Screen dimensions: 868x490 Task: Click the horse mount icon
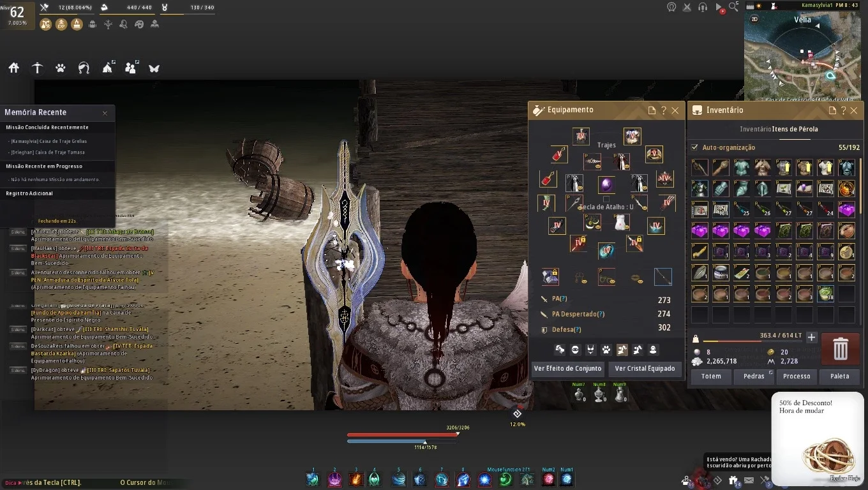click(84, 68)
